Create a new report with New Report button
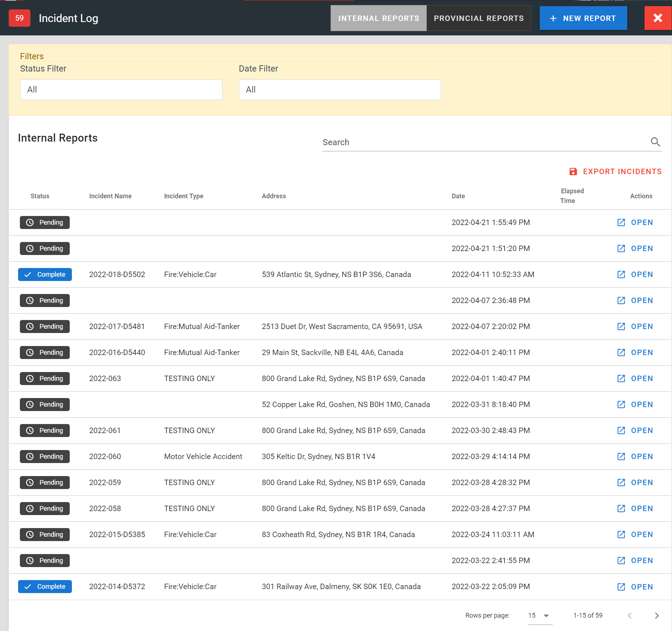672x631 pixels. tap(583, 18)
